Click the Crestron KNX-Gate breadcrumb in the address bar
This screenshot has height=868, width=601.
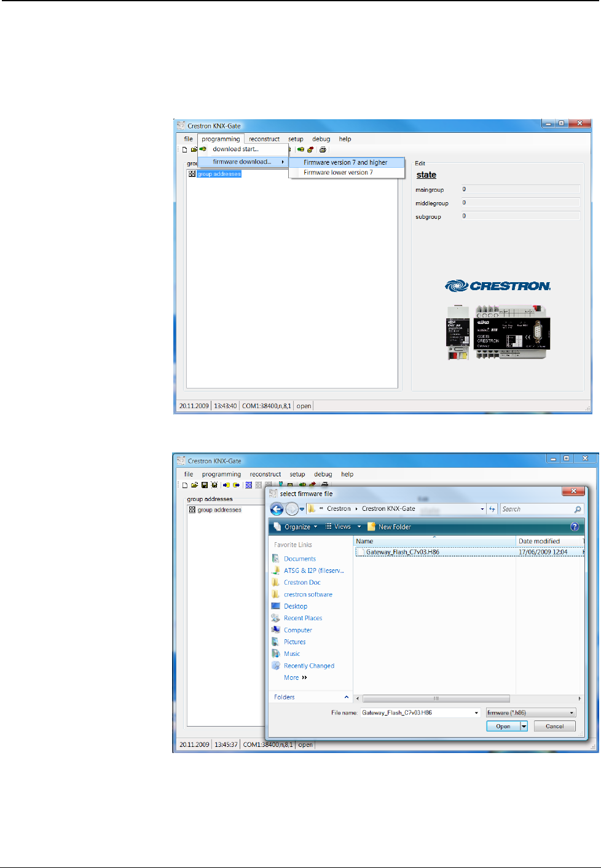[388, 509]
